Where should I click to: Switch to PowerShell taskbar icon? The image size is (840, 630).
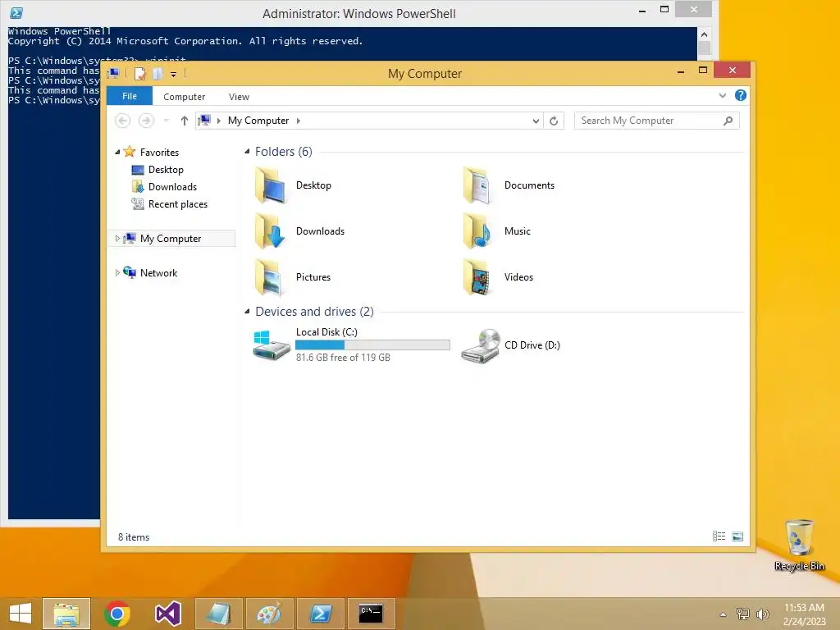click(320, 614)
